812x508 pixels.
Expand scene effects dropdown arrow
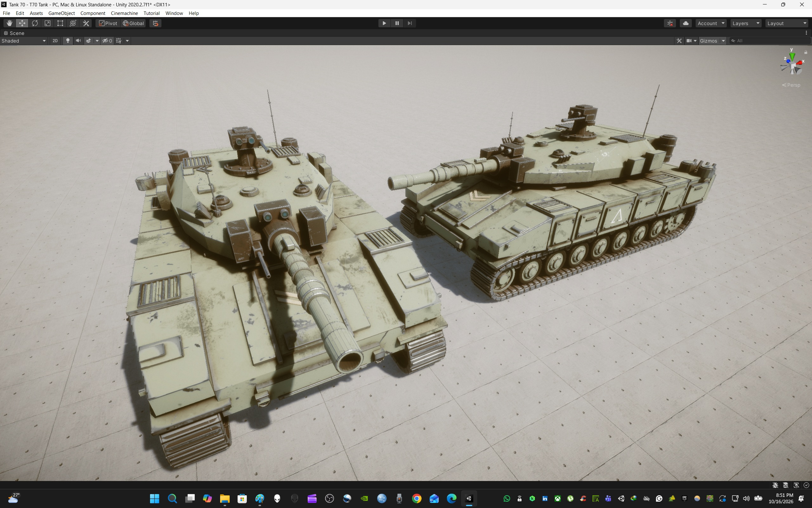coord(97,41)
